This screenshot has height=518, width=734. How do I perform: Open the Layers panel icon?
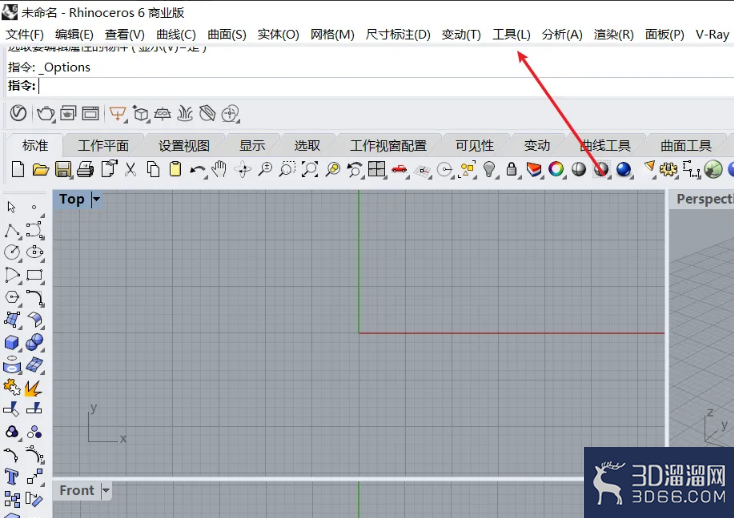[534, 169]
